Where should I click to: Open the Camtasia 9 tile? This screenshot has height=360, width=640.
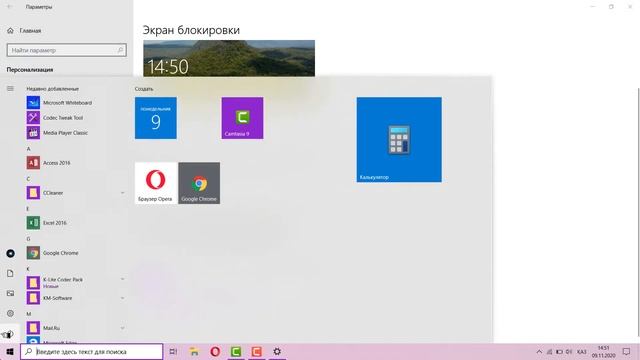pos(242,118)
